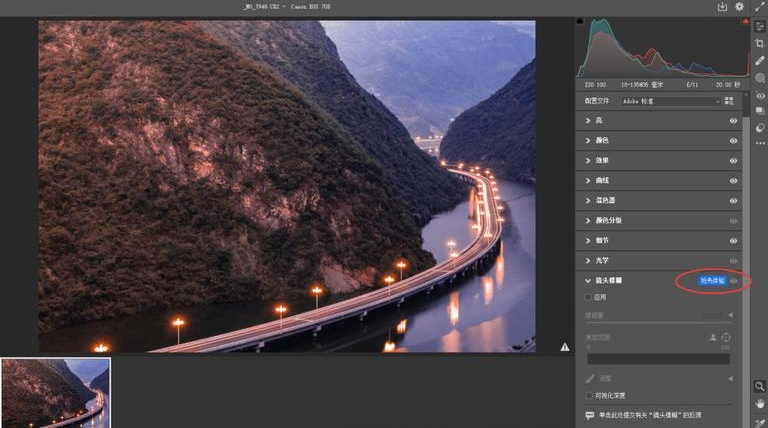Click the blur amount value field
The width and height of the screenshot is (768, 428).
[x=713, y=315]
